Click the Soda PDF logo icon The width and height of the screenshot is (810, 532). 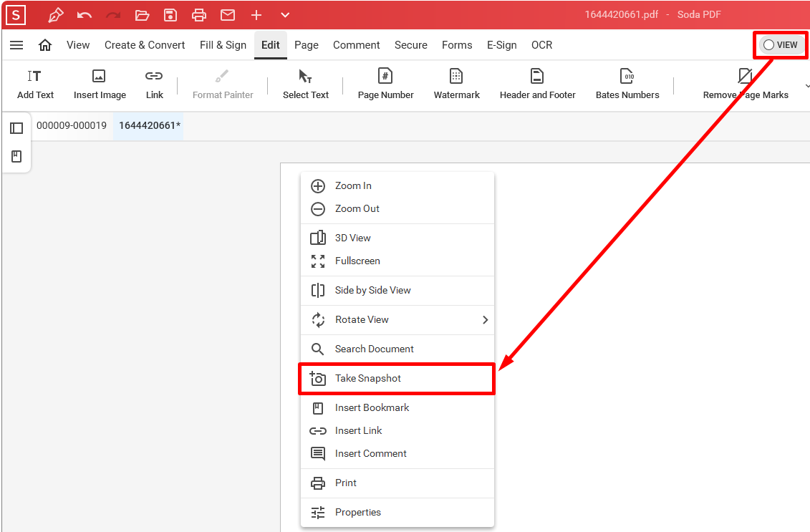[16, 15]
